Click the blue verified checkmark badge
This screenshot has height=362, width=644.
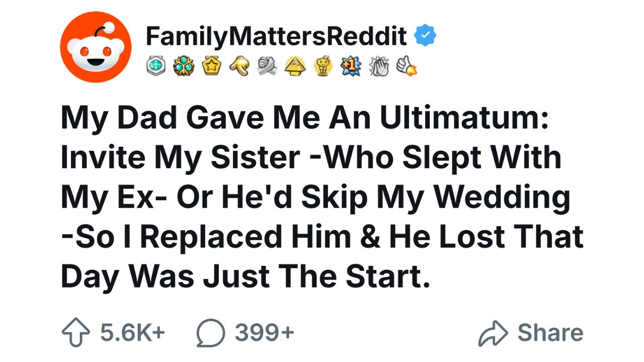tap(425, 36)
